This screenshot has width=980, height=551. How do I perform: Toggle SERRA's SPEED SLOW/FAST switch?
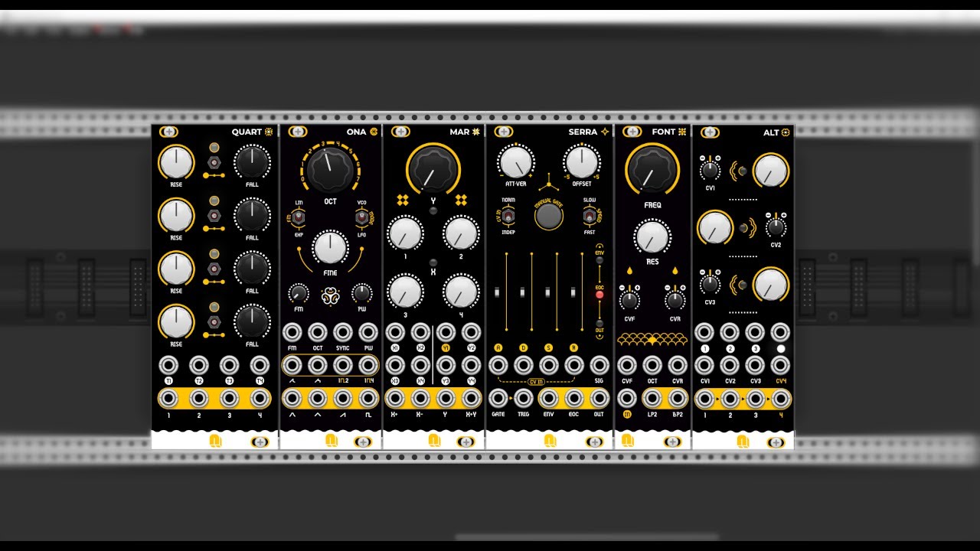click(588, 216)
